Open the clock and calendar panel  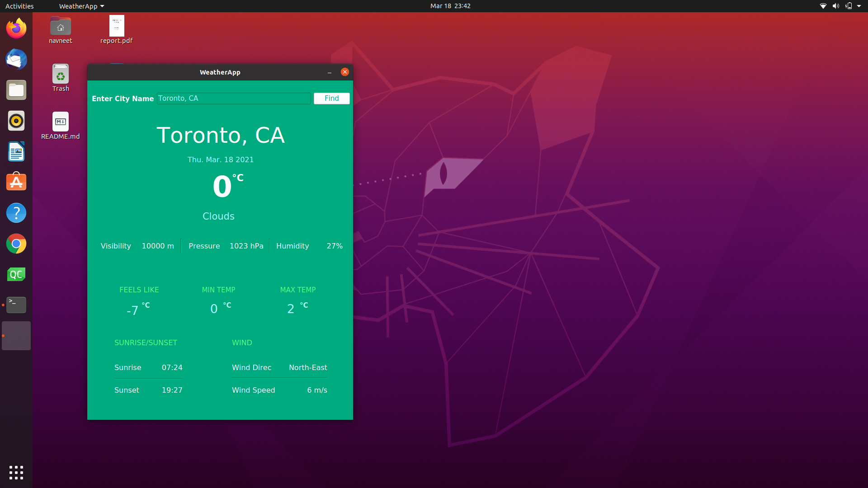[450, 6]
